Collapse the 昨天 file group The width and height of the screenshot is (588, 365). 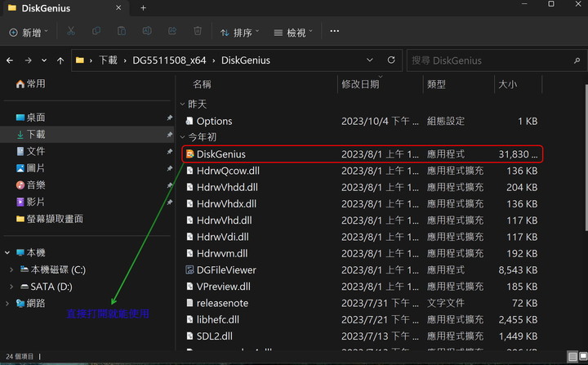tap(183, 104)
